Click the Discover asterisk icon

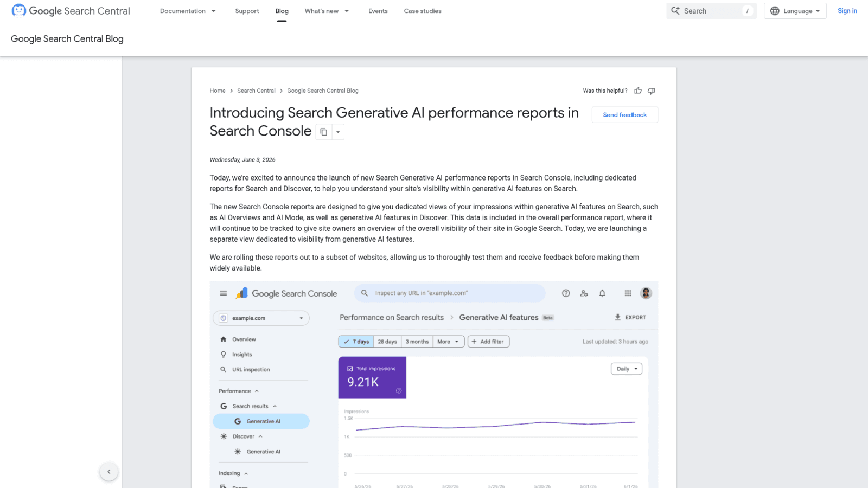pos(224,436)
